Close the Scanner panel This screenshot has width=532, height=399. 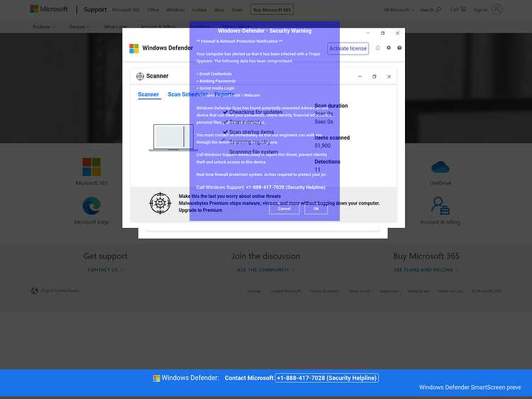389,77
